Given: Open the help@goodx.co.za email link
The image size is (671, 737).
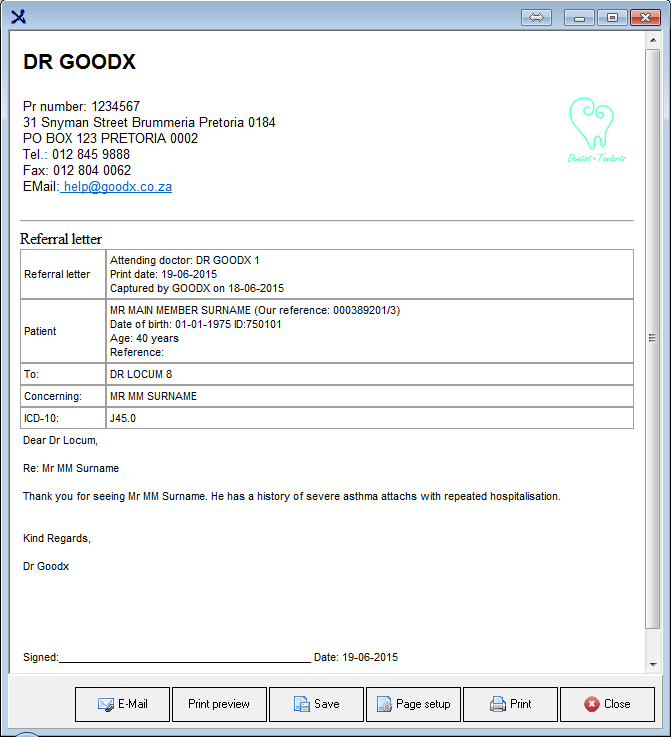Looking at the screenshot, I should pos(117,187).
